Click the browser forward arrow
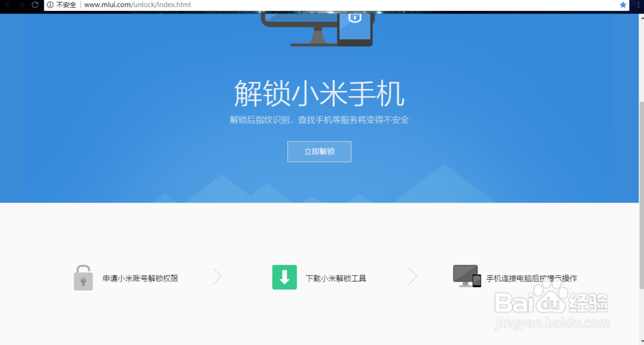The width and height of the screenshot is (644, 345). click(x=21, y=5)
